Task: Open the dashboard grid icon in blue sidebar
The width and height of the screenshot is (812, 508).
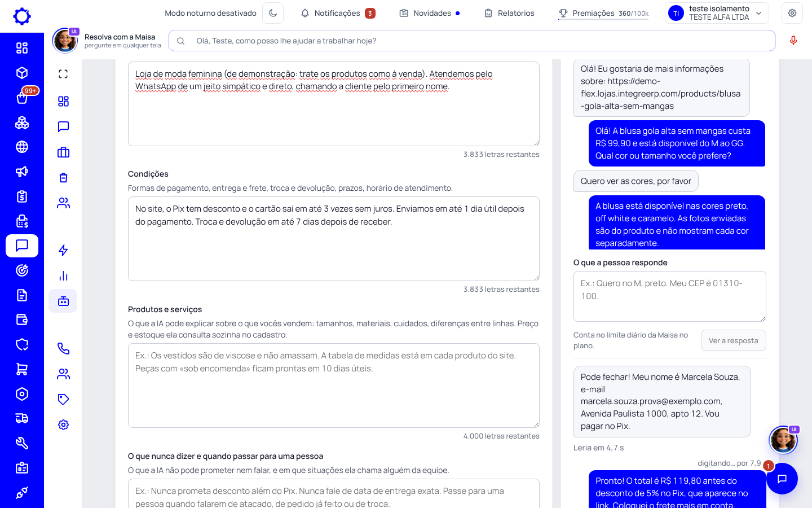Action: (x=22, y=48)
